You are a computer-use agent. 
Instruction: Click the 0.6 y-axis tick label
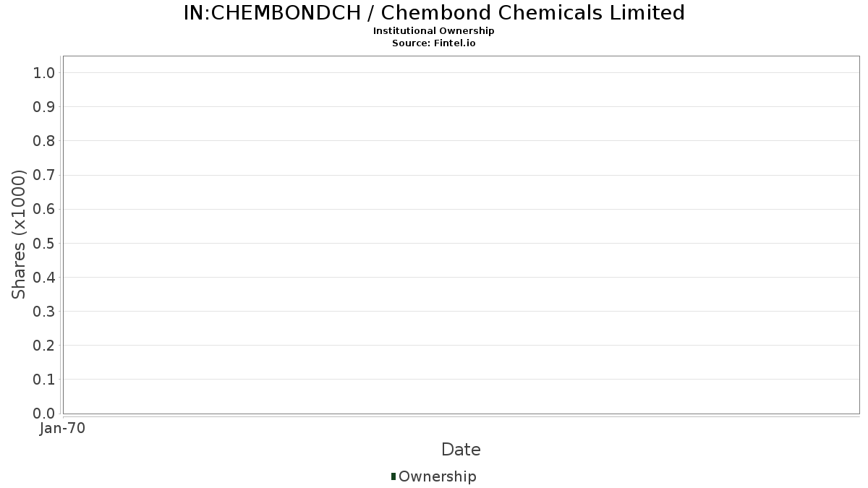(44, 209)
